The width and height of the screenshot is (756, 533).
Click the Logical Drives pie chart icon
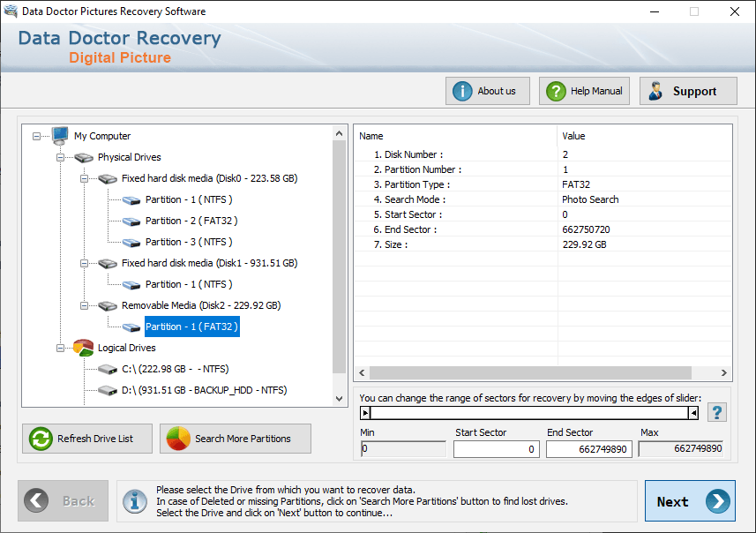coord(84,348)
